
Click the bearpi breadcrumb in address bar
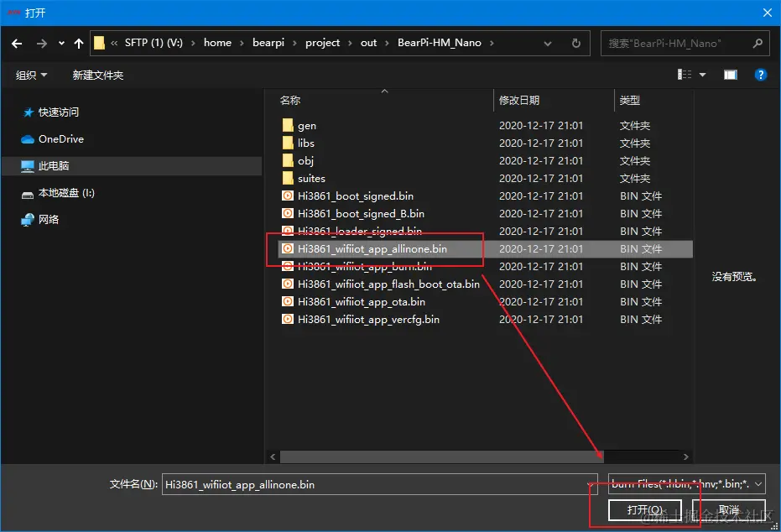pos(268,43)
